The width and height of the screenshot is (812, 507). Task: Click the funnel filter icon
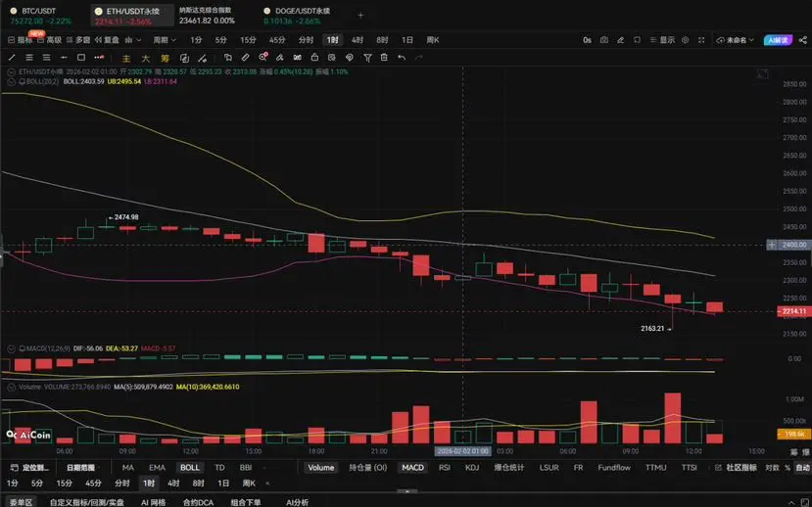click(367, 58)
